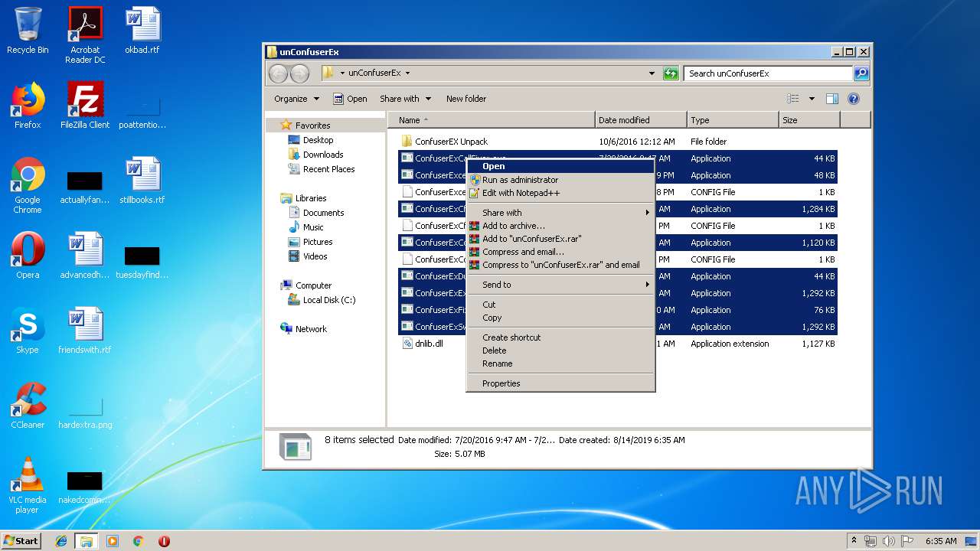Select Delete from context menu
980x551 pixels.
560,350
